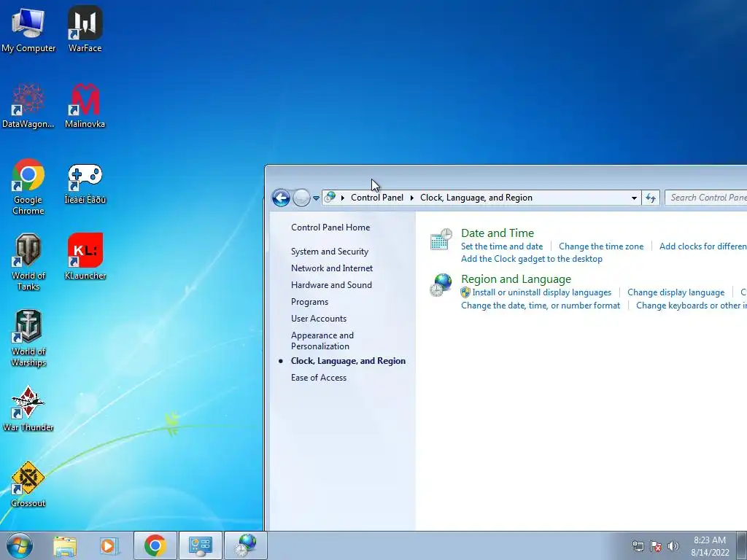The height and width of the screenshot is (560, 747).
Task: Click the Region and Language taskbar button
Action: (246, 545)
